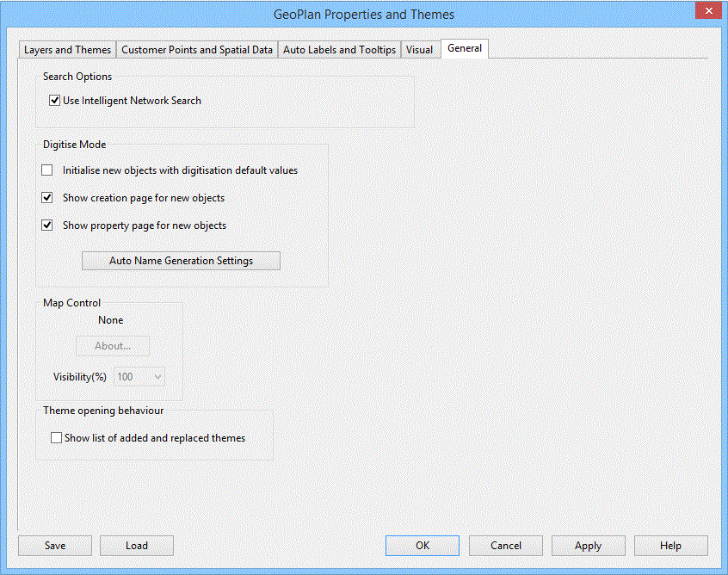Click the Save button

tap(55, 546)
